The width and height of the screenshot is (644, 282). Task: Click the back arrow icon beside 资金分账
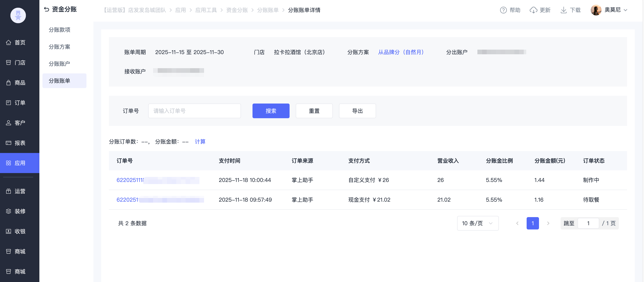click(x=47, y=9)
